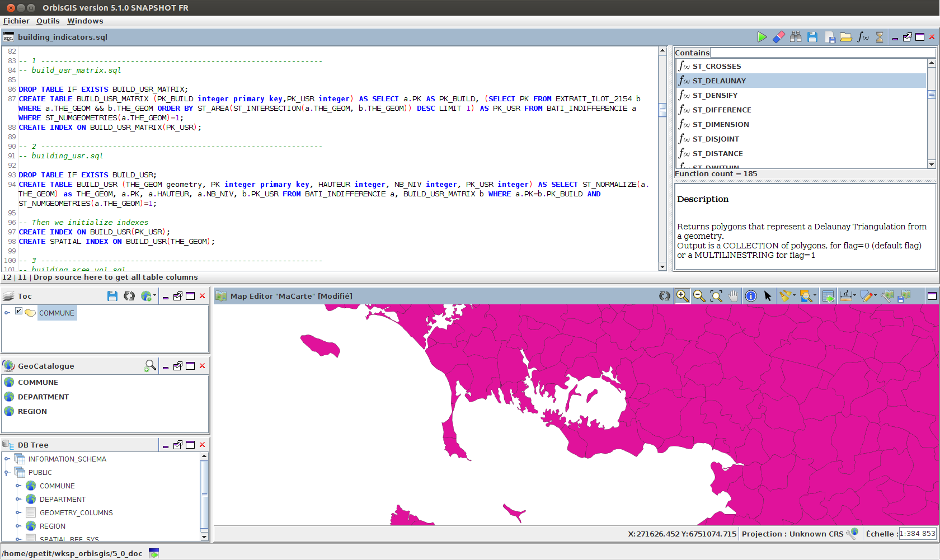
Task: Run the SQL script with the green play icon
Action: [762, 37]
